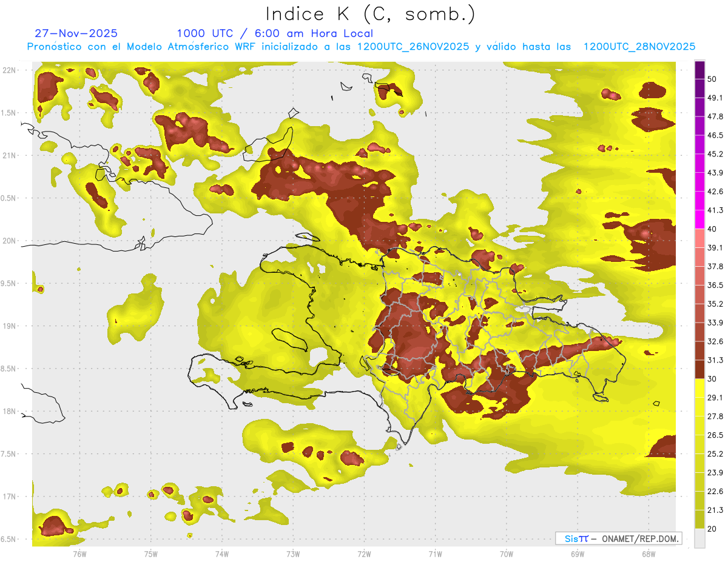Click the longitude label "75W"
This screenshot has height=562, width=728.
pyautogui.click(x=151, y=554)
